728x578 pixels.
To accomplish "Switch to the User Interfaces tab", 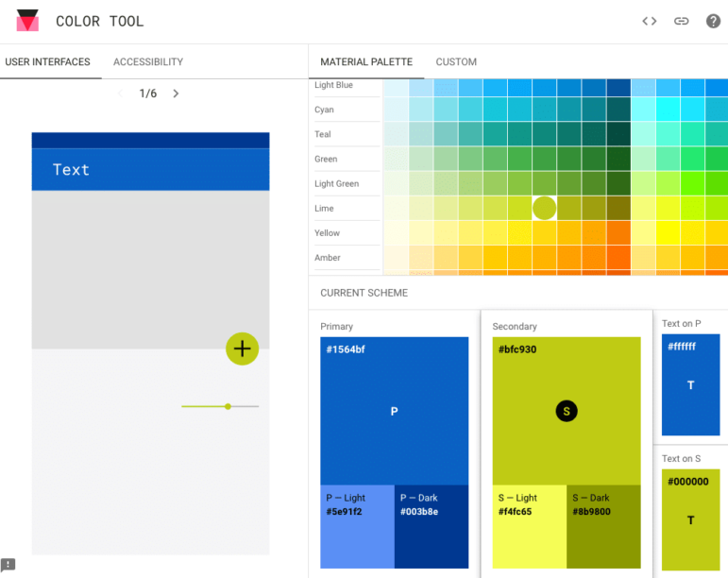I will tap(47, 61).
